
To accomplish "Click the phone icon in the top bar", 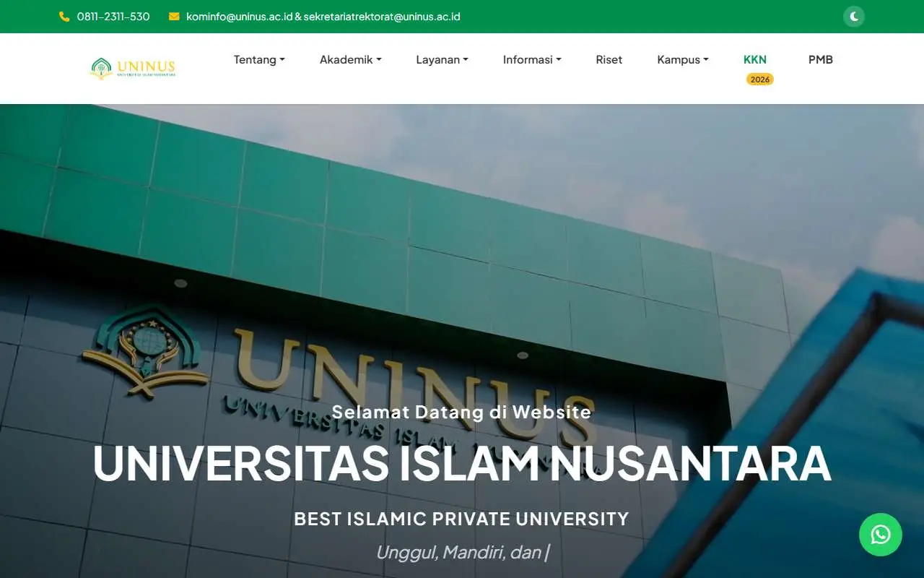I will 64,17.
